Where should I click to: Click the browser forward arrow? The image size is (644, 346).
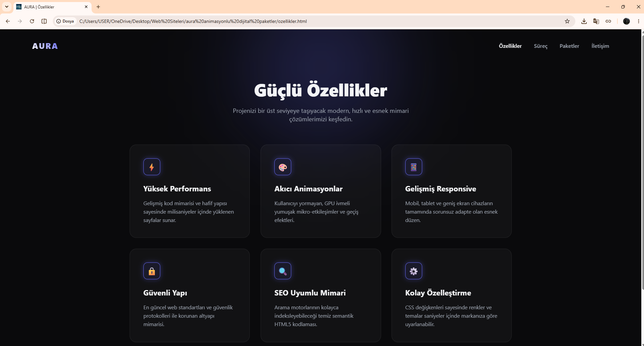pyautogui.click(x=20, y=21)
